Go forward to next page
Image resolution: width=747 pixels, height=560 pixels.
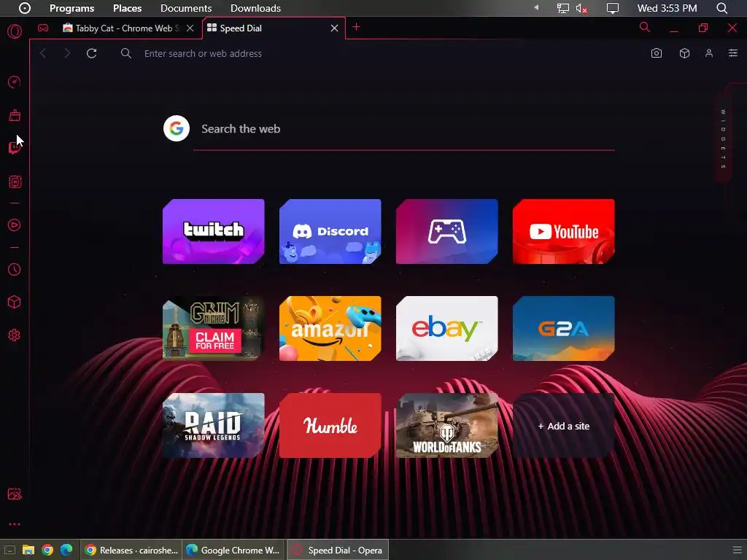pyautogui.click(x=67, y=53)
